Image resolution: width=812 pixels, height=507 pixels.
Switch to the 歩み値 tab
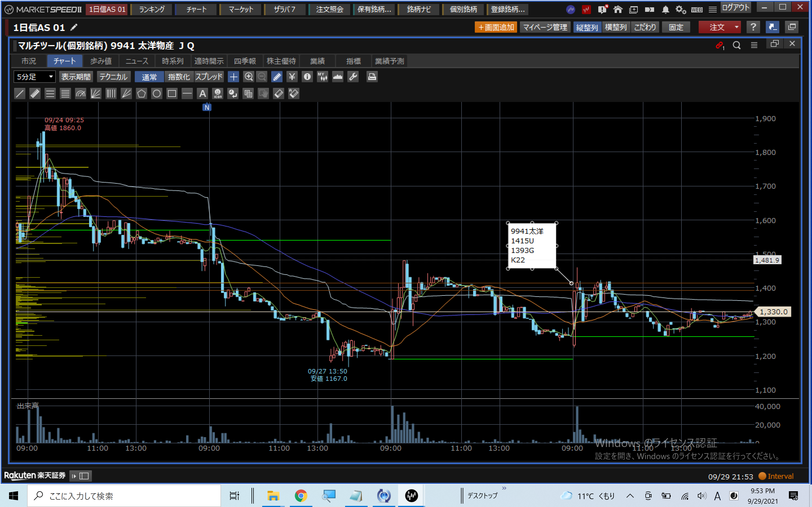[x=101, y=61]
